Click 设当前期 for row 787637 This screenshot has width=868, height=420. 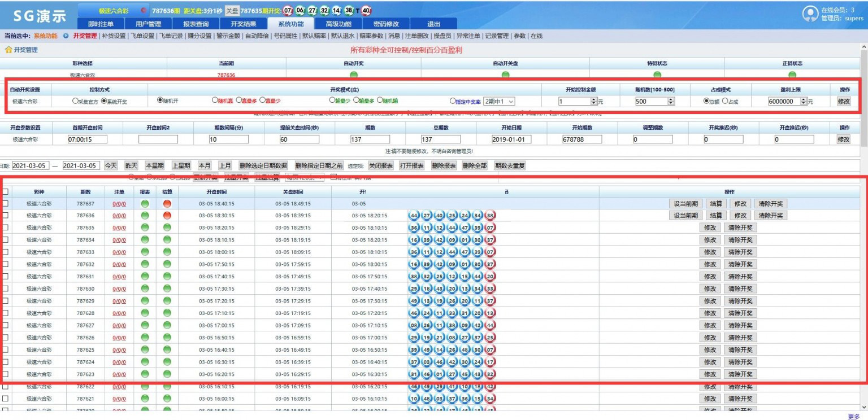tap(686, 204)
